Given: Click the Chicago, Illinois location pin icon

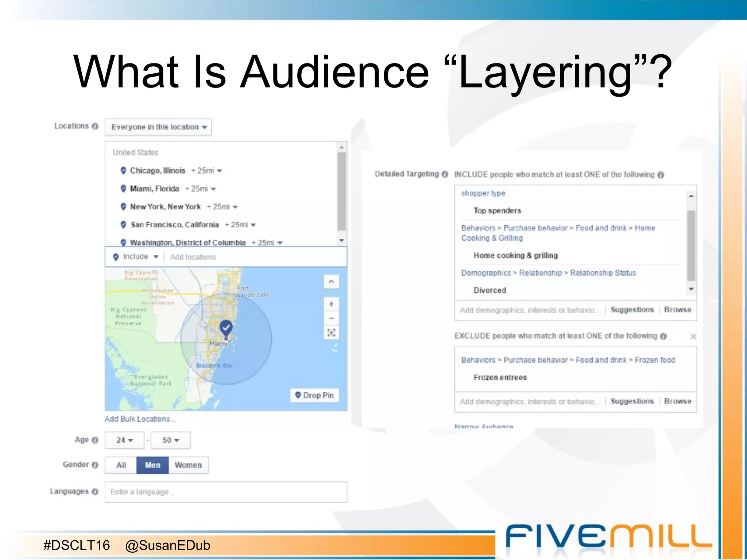Looking at the screenshot, I should (x=123, y=170).
